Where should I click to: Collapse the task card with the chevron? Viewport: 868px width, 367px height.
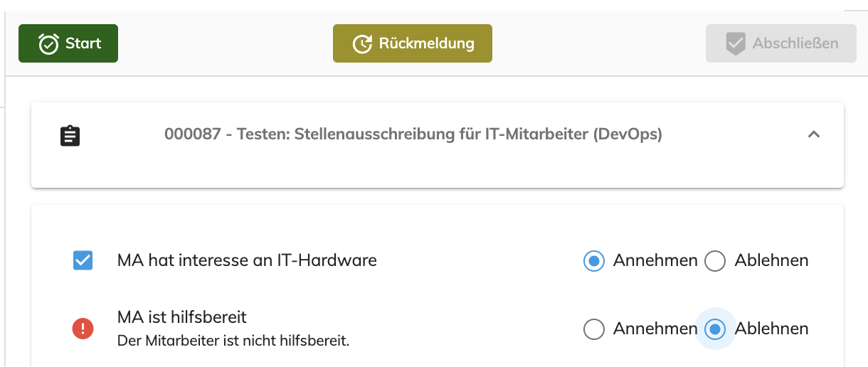(x=814, y=134)
